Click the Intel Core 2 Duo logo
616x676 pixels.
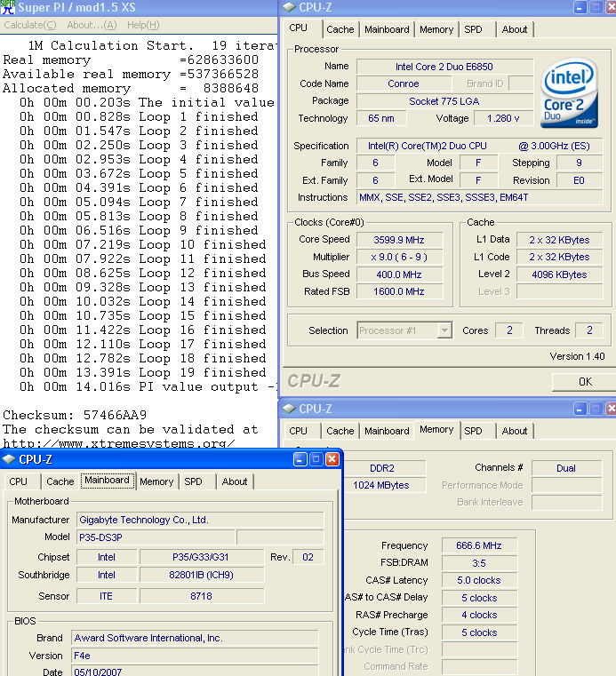pos(569,92)
